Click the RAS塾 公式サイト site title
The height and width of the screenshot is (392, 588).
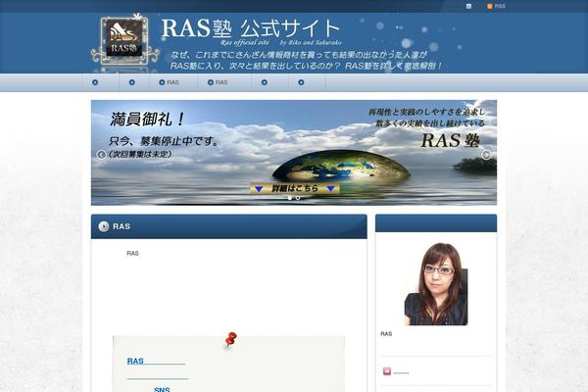tap(251, 28)
